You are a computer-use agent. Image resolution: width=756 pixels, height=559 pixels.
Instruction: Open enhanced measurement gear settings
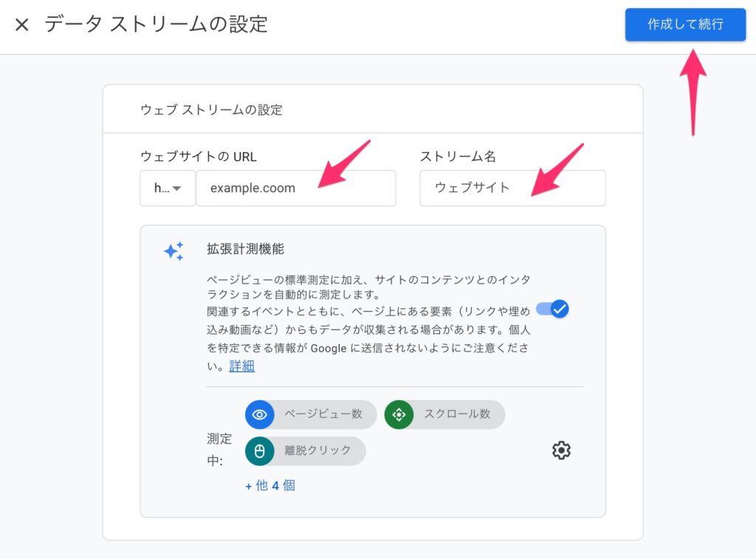click(562, 450)
